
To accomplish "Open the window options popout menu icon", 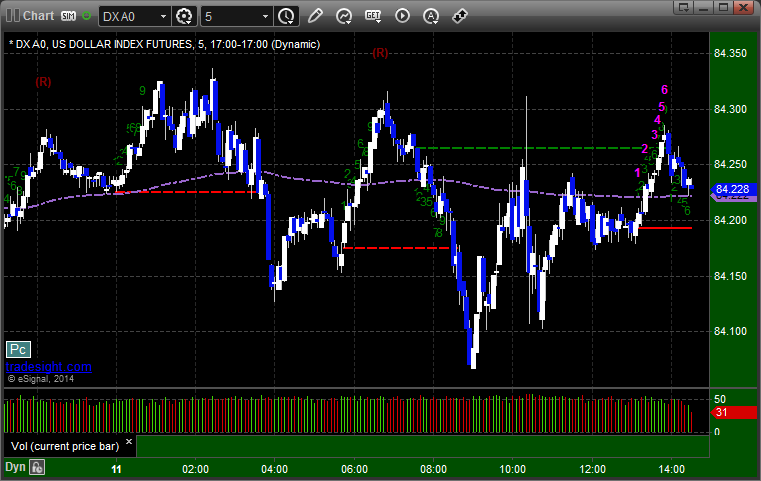I will coord(684,7).
